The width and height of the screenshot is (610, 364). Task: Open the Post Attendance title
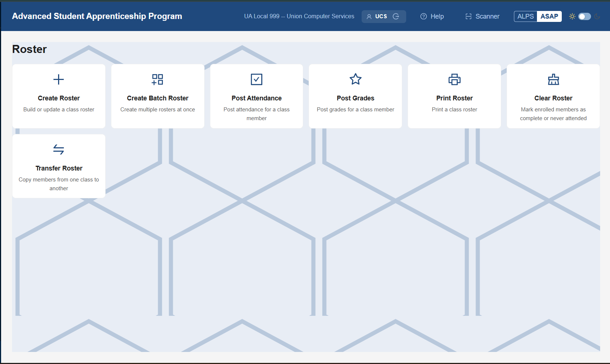click(256, 98)
